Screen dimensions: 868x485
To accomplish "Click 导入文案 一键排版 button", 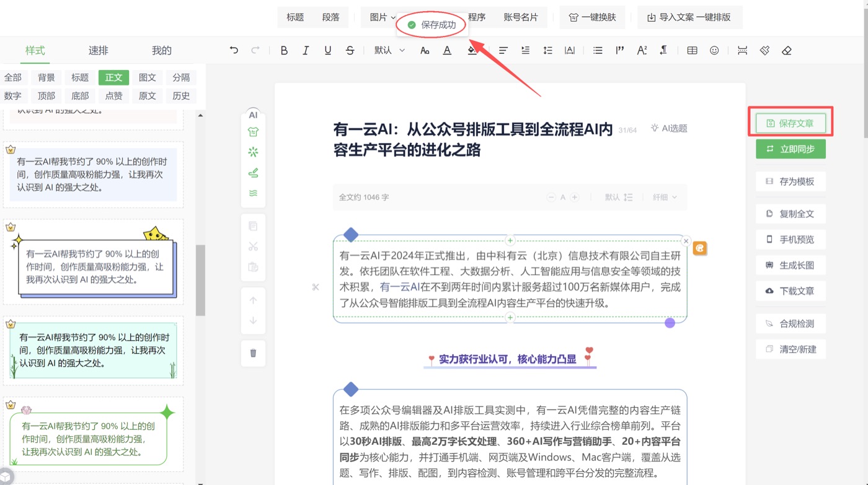I will click(689, 17).
